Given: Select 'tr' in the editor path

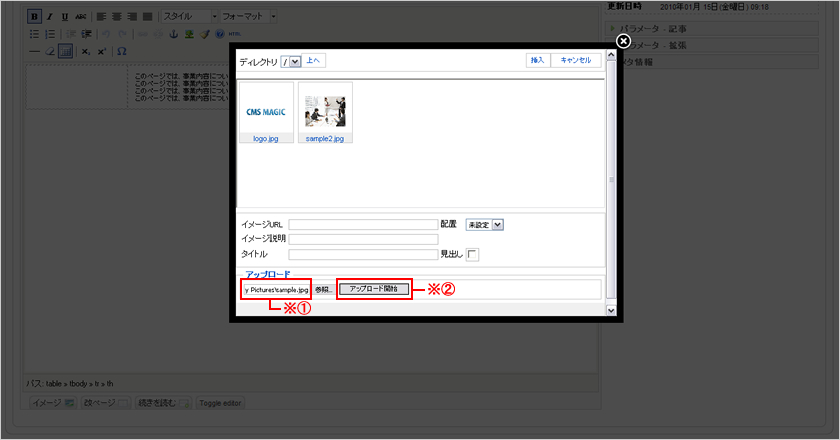Looking at the screenshot, I should click(x=97, y=384).
